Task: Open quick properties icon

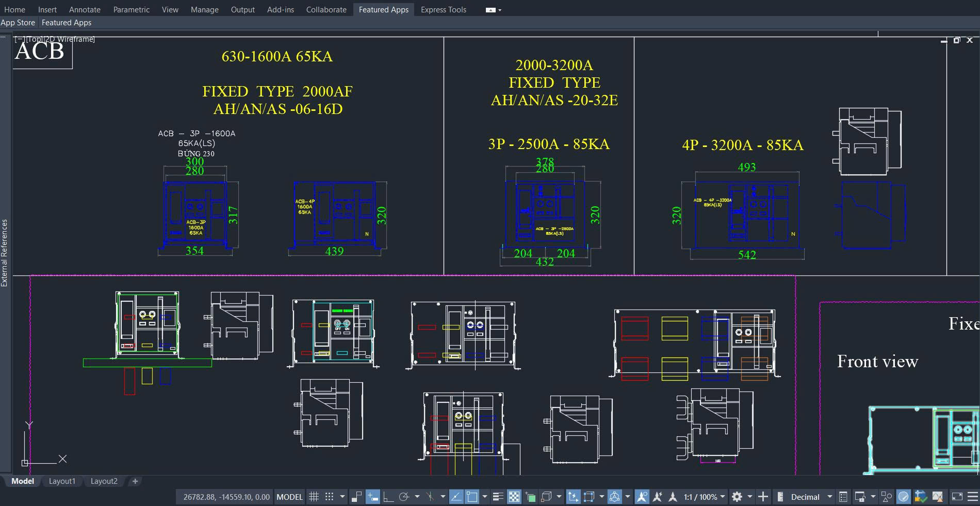Action: point(843,497)
